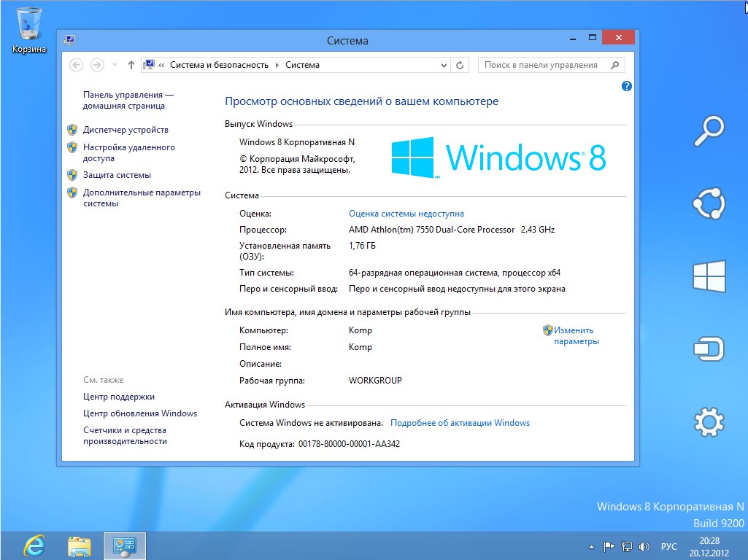
Task: Maximize the Система window
Action: 592,38
